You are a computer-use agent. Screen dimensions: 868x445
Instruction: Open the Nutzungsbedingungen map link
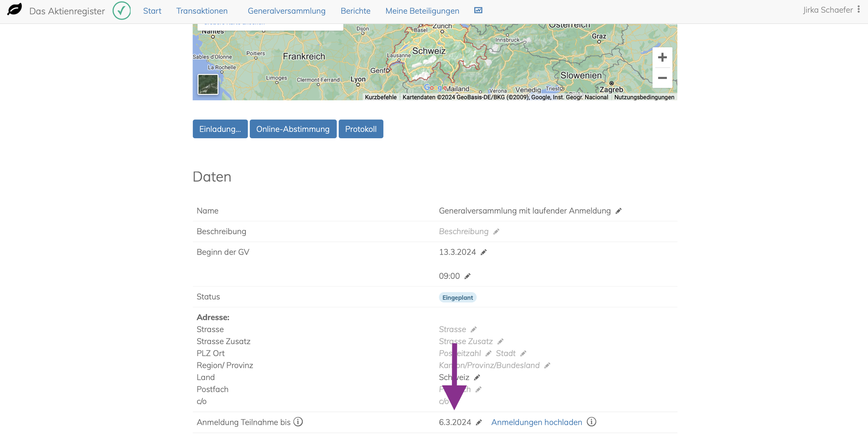click(x=644, y=97)
